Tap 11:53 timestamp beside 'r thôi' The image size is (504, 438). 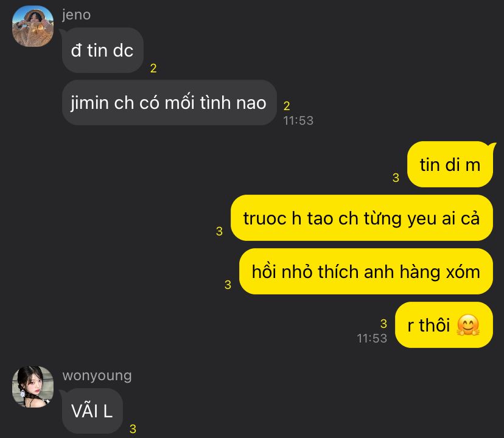pyautogui.click(x=372, y=338)
